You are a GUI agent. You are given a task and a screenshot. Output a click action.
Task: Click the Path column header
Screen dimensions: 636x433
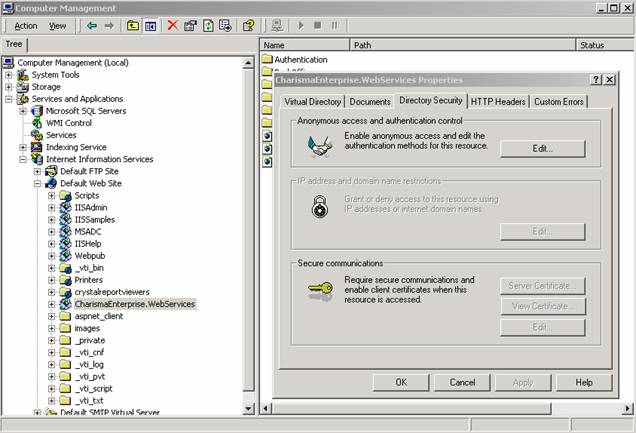tap(463, 45)
